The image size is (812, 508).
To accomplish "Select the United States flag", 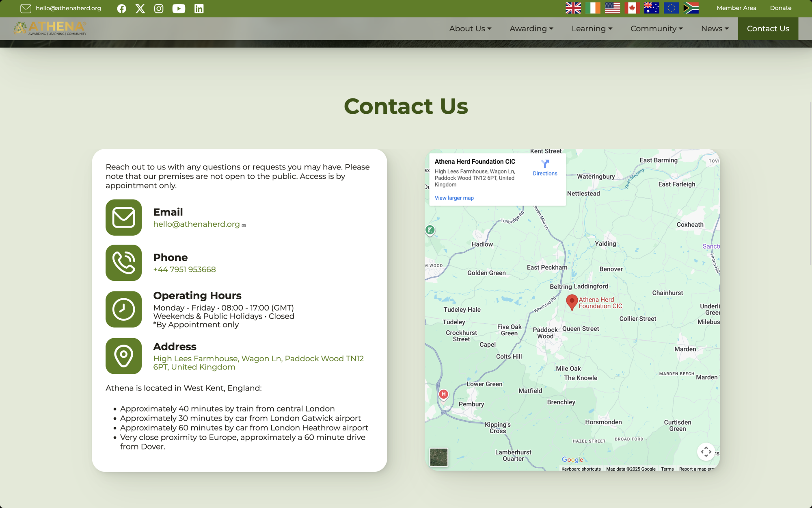I will point(612,8).
